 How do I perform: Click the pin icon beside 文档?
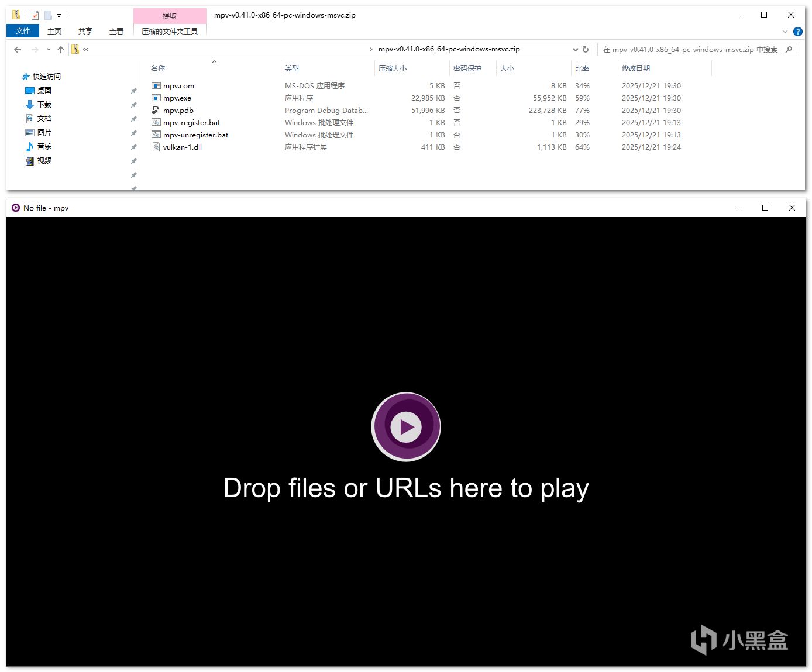[x=133, y=119]
